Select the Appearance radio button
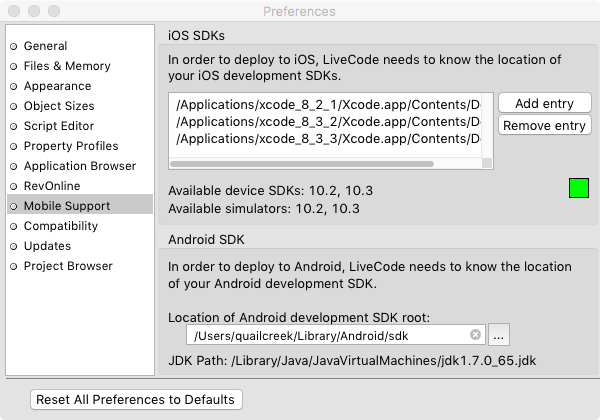Screen dimensions: 600x420 (x=14, y=86)
